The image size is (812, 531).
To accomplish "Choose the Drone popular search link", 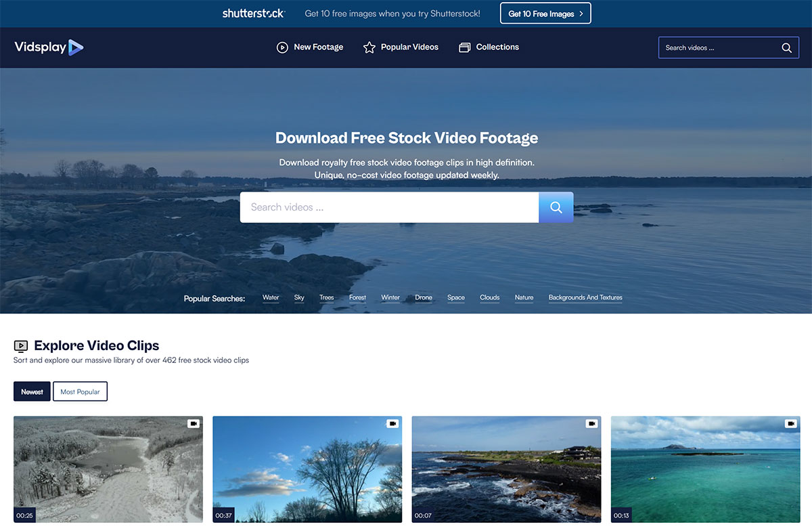I will [x=424, y=298].
